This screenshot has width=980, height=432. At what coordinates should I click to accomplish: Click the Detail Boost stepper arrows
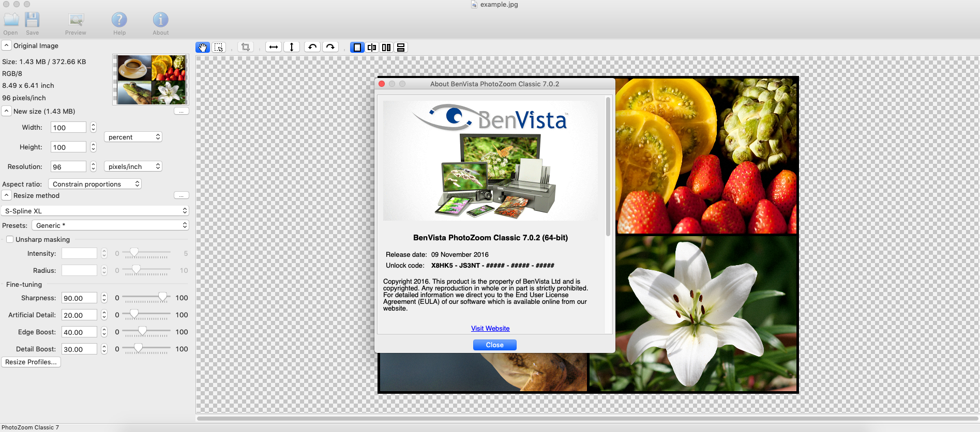coord(104,349)
